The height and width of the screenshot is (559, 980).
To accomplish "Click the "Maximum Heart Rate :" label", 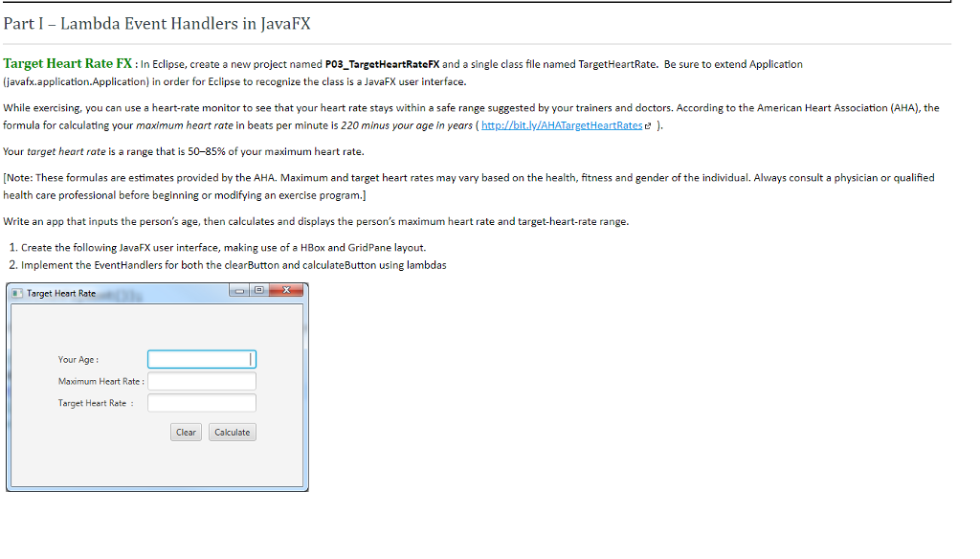I will [x=101, y=381].
